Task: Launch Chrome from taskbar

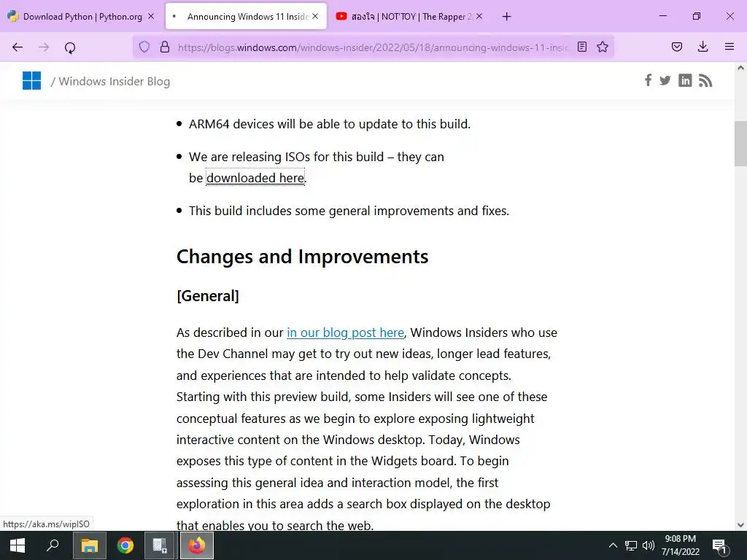Action: (125, 545)
